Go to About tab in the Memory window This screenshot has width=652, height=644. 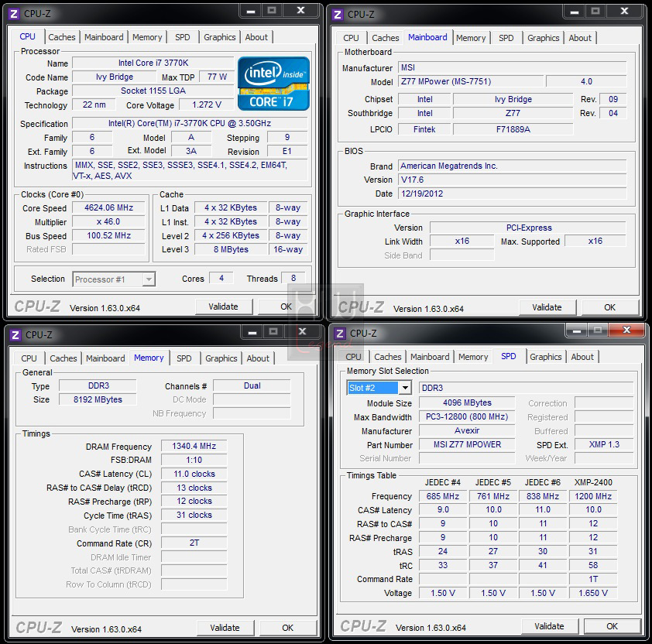pos(258,358)
